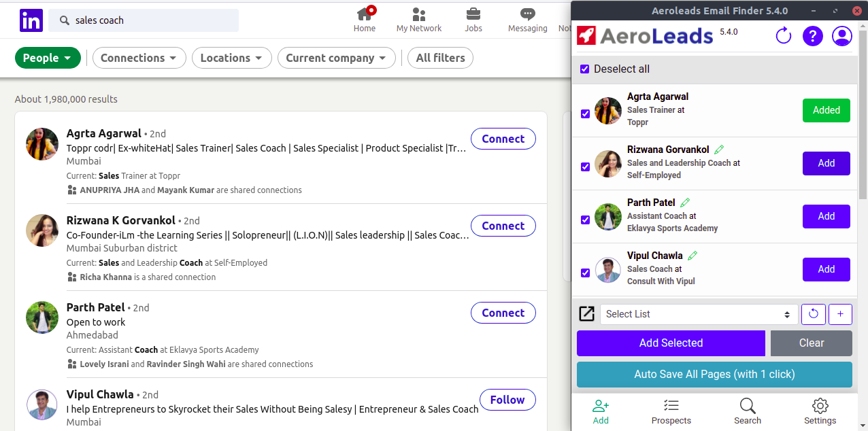Uncheck Agrta Agarwal in AeroLeads list
Screen dimensions: 868x431
pos(585,114)
